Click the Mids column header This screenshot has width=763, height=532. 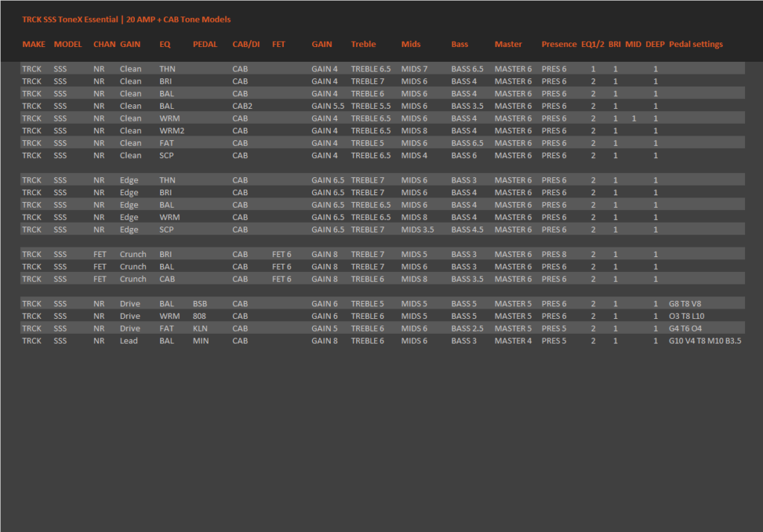click(411, 44)
